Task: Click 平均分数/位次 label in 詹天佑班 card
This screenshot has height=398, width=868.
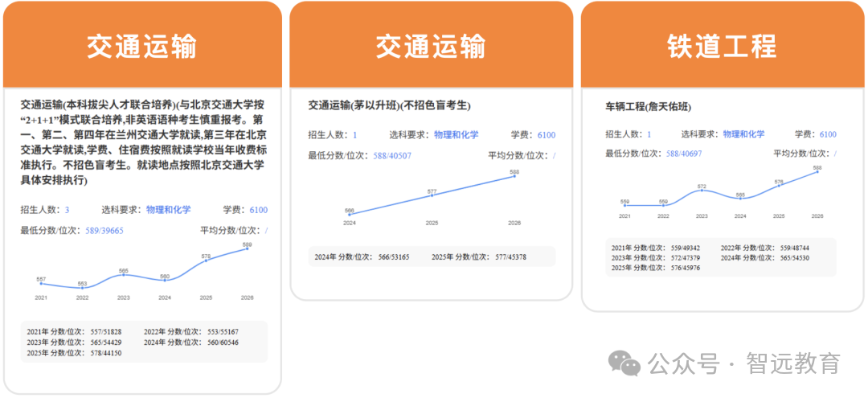Action: (x=801, y=154)
